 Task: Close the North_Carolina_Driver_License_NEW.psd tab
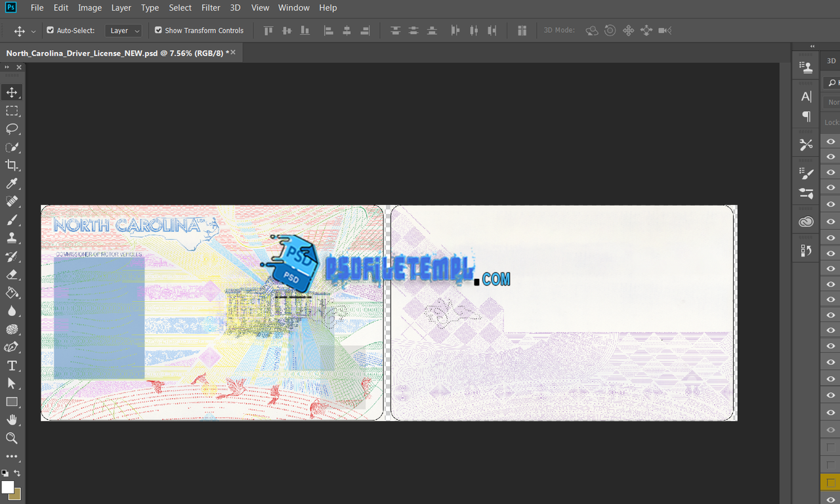[233, 52]
